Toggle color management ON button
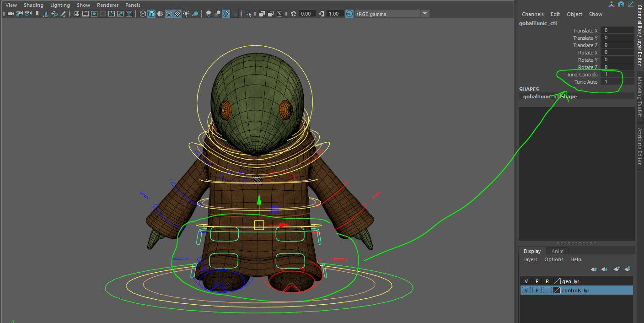Screen dimensions: 644x323 point(349,14)
